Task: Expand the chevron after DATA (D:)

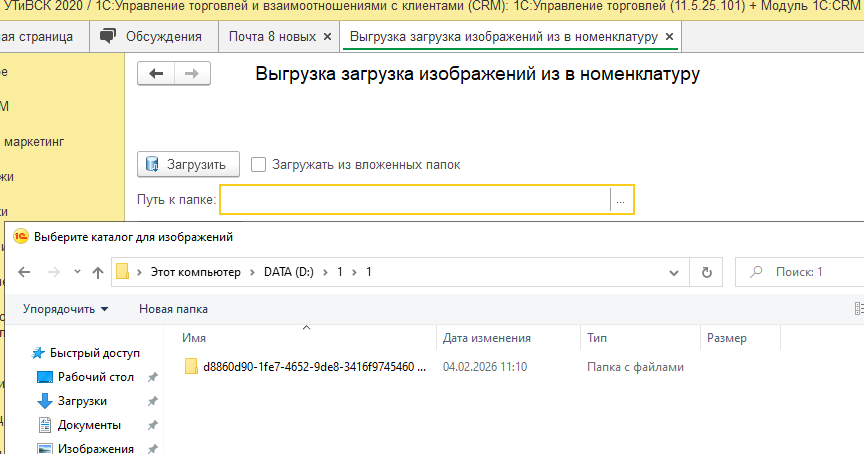Action: click(x=326, y=272)
